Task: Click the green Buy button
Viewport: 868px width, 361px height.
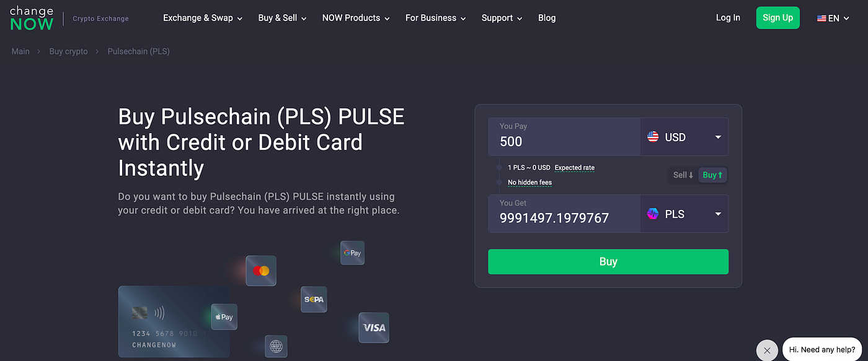Action: point(608,261)
